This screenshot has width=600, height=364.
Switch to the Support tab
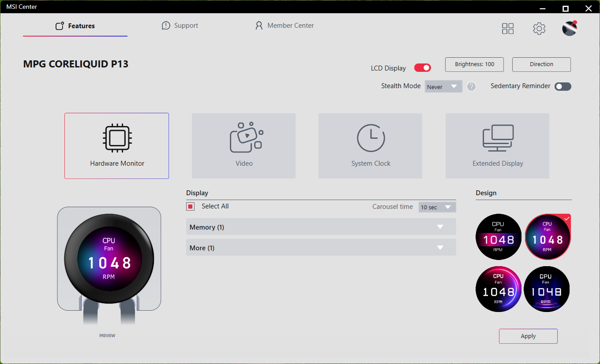tap(180, 26)
